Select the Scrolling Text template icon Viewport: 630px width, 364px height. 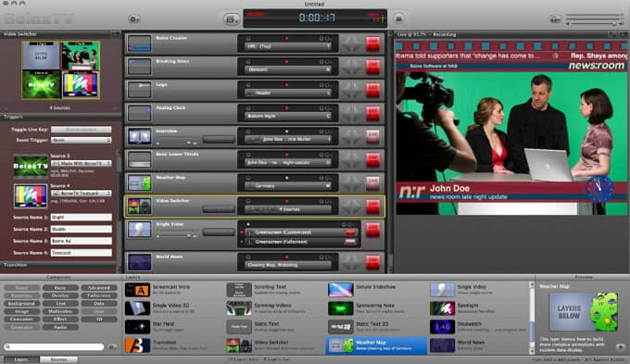point(239,290)
